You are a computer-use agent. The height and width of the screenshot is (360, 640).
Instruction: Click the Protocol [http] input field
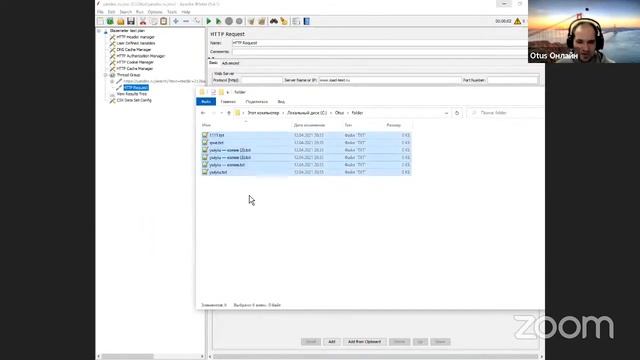pos(262,80)
